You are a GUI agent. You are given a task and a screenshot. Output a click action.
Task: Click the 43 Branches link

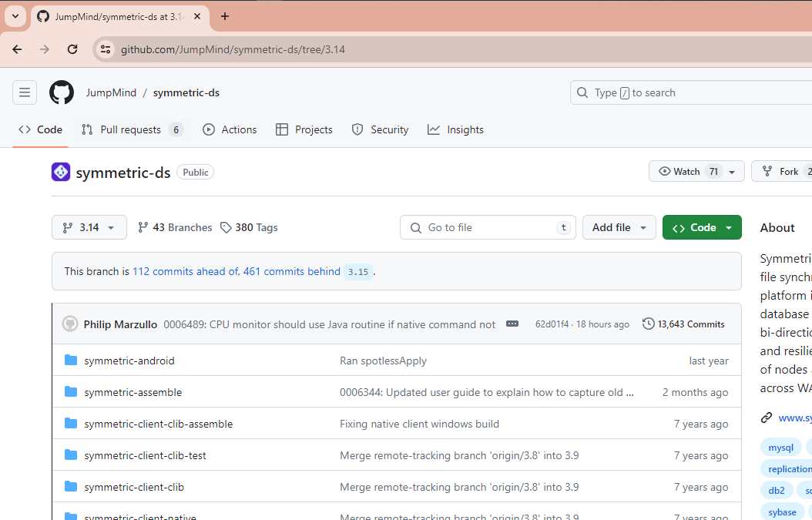(175, 227)
